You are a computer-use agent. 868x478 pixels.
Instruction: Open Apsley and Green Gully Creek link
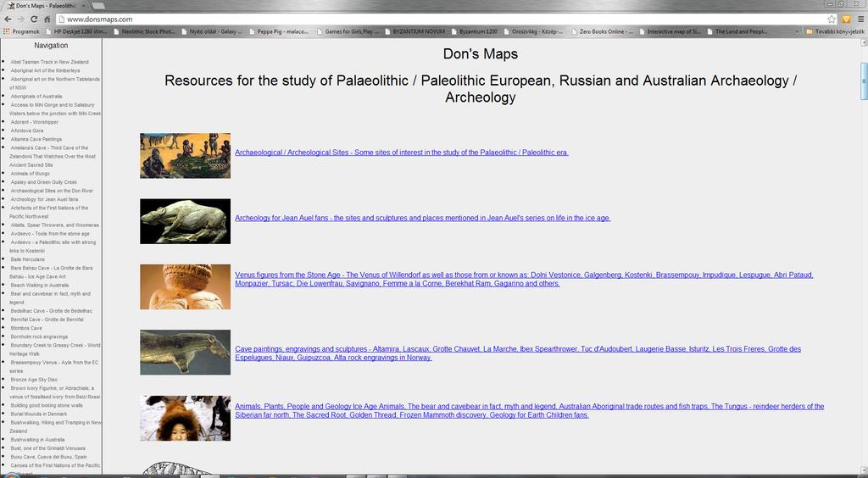click(44, 182)
